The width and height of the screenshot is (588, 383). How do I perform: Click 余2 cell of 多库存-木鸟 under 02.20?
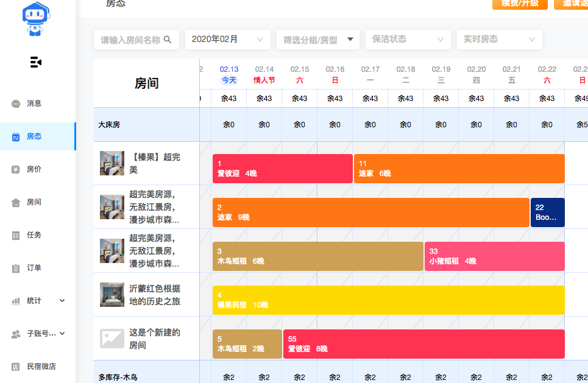click(476, 378)
